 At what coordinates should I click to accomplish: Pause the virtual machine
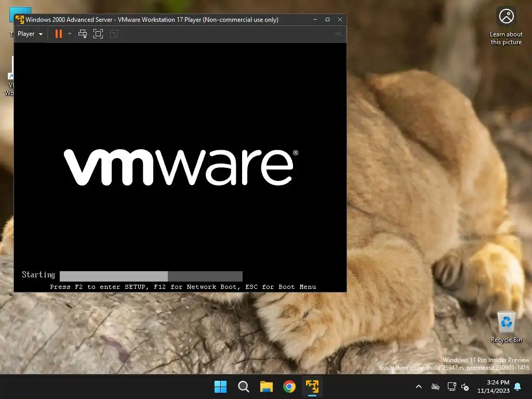[x=59, y=34]
